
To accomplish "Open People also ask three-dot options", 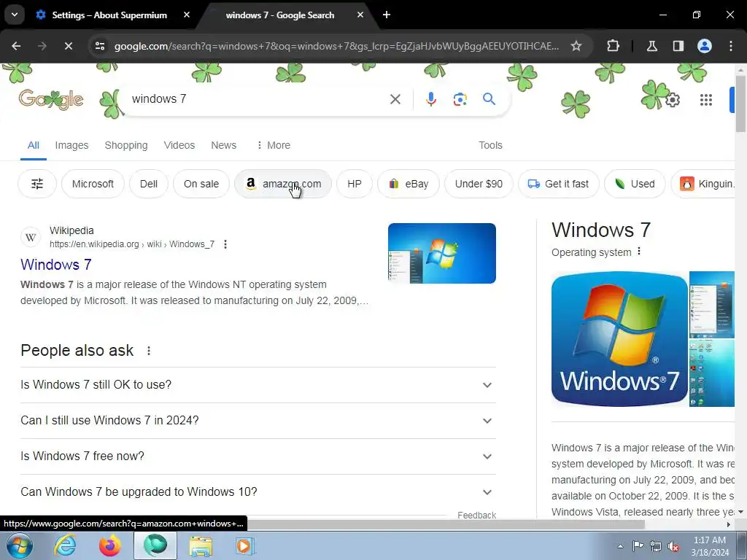I will point(149,351).
